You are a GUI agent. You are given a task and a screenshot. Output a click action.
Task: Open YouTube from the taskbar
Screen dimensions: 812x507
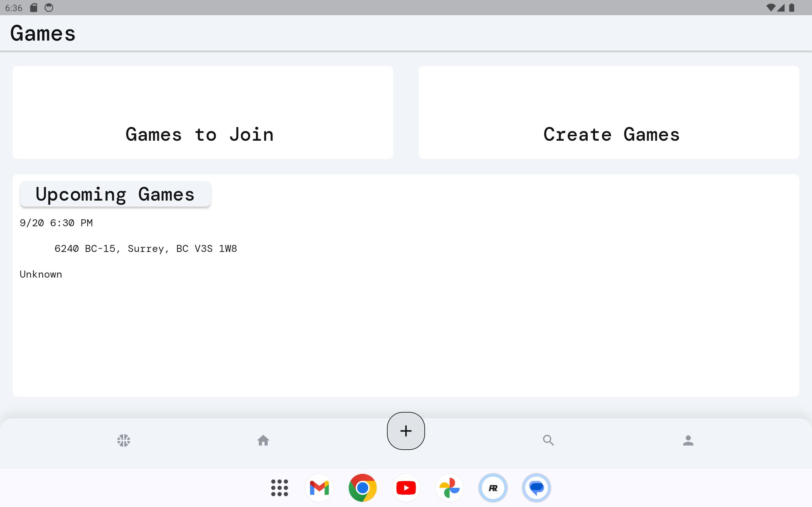(x=406, y=488)
